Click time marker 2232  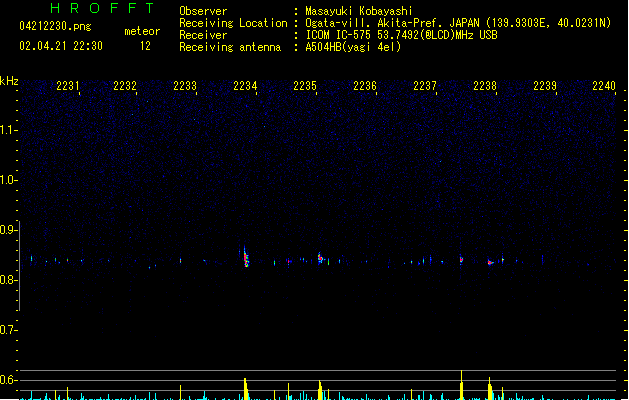point(125,86)
